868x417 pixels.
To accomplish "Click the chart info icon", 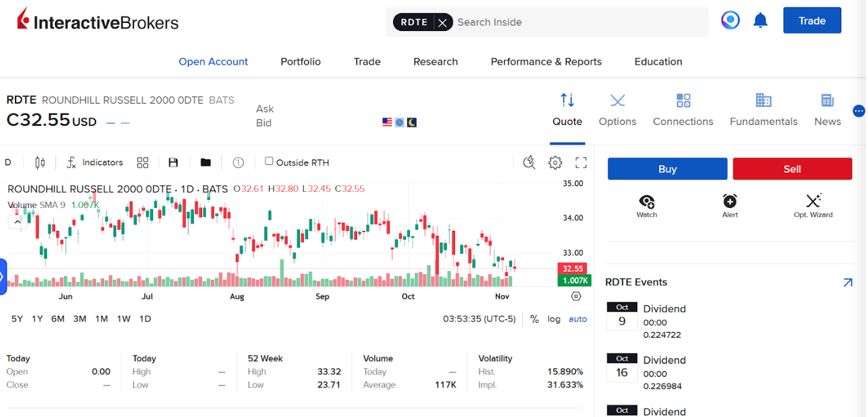I will [238, 162].
